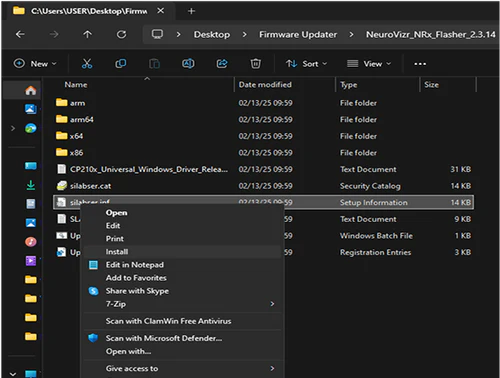Open the Sort dropdown
The height and width of the screenshot is (378, 500).
(306, 64)
